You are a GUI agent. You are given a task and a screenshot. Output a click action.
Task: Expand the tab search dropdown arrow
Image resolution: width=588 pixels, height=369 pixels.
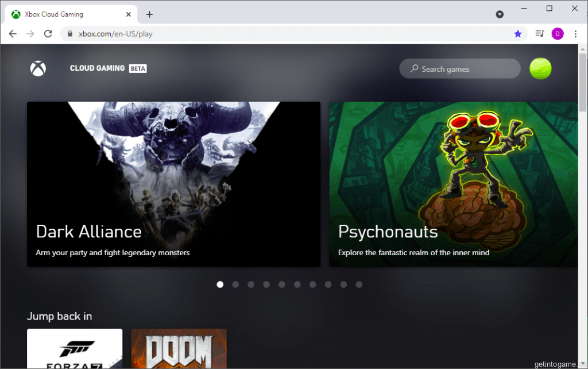(500, 14)
